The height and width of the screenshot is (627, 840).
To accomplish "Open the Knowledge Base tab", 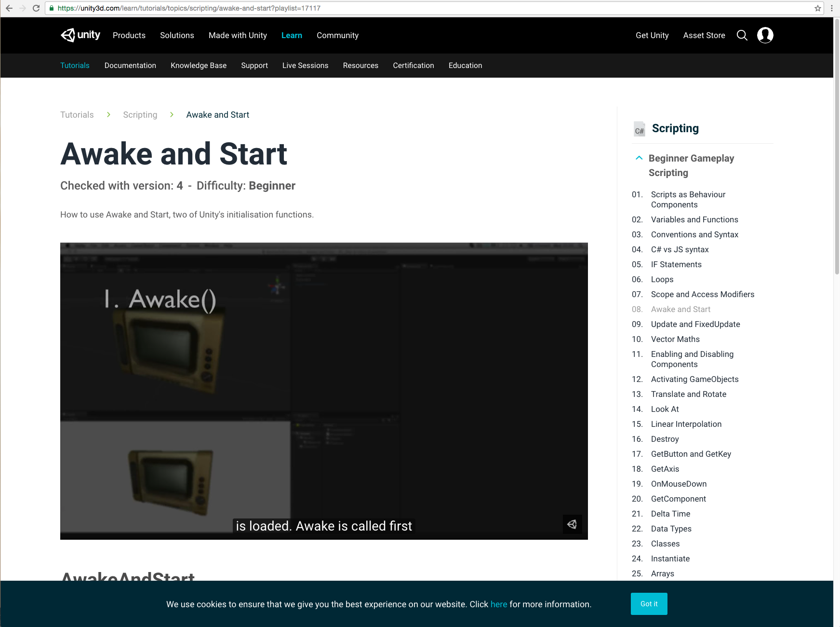I will pyautogui.click(x=199, y=66).
